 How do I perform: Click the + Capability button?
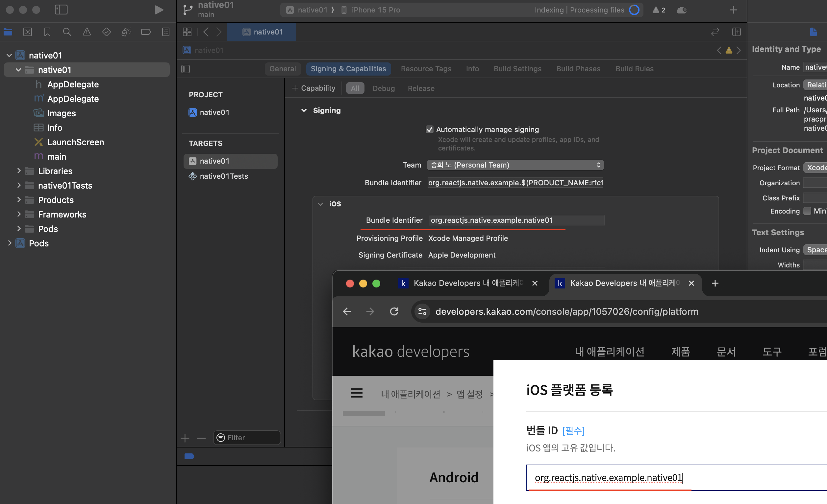313,88
